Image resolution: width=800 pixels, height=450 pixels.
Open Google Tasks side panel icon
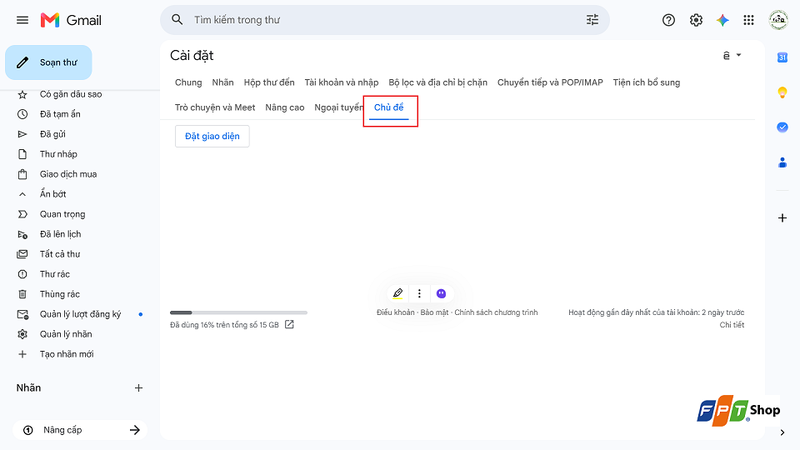[x=782, y=127]
